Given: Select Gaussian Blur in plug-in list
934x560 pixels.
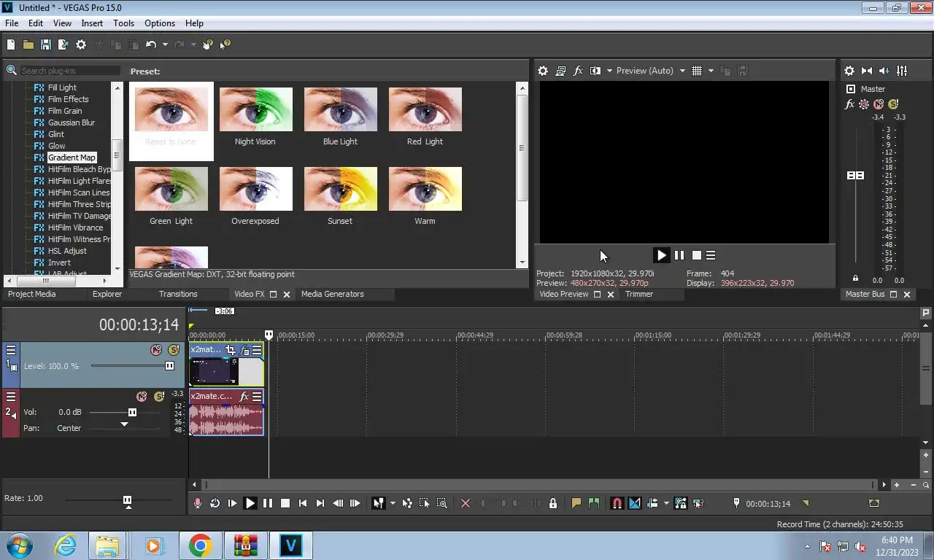Looking at the screenshot, I should [x=72, y=122].
